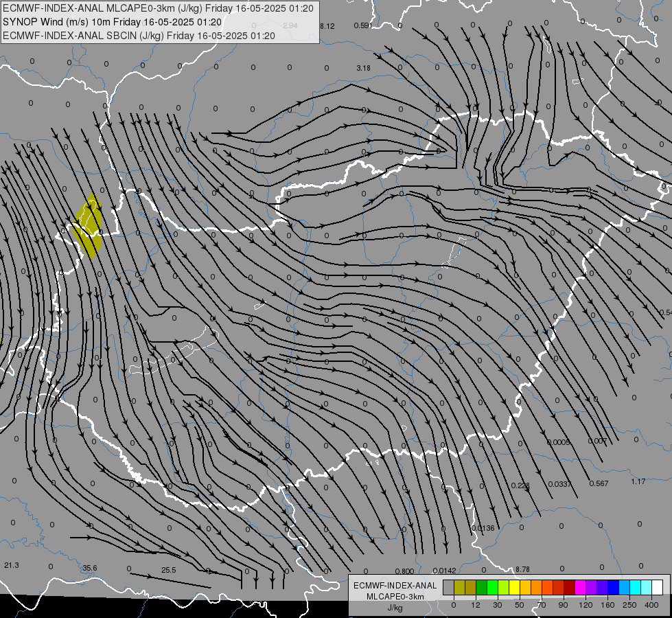The image size is (672, 618).
Task: Click the SYNOP Wind 10m title line
Action: coord(113,22)
